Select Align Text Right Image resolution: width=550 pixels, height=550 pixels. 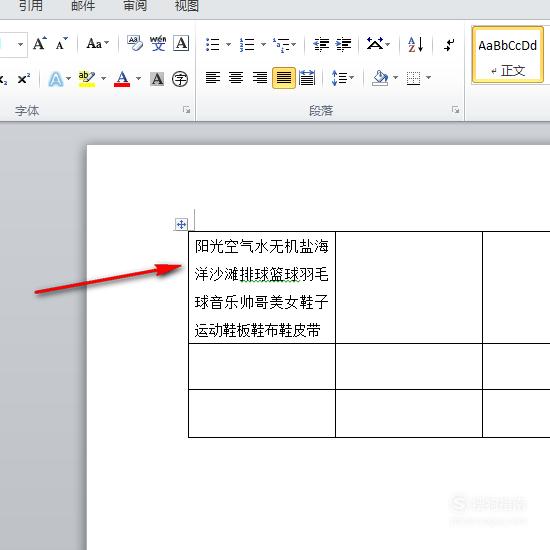click(260, 78)
